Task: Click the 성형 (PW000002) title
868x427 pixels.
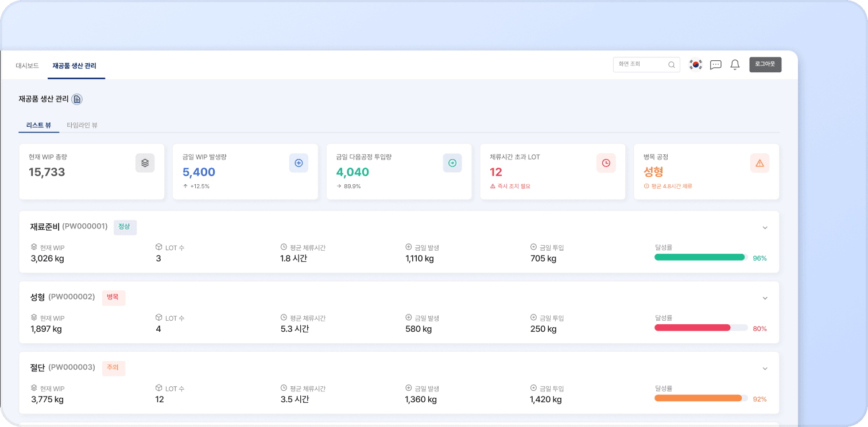Action: [63, 297]
